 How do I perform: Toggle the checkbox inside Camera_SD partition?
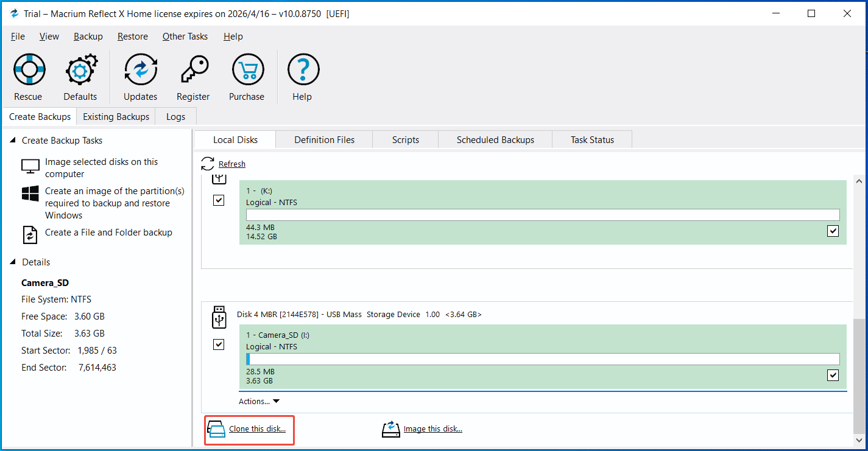click(x=833, y=375)
